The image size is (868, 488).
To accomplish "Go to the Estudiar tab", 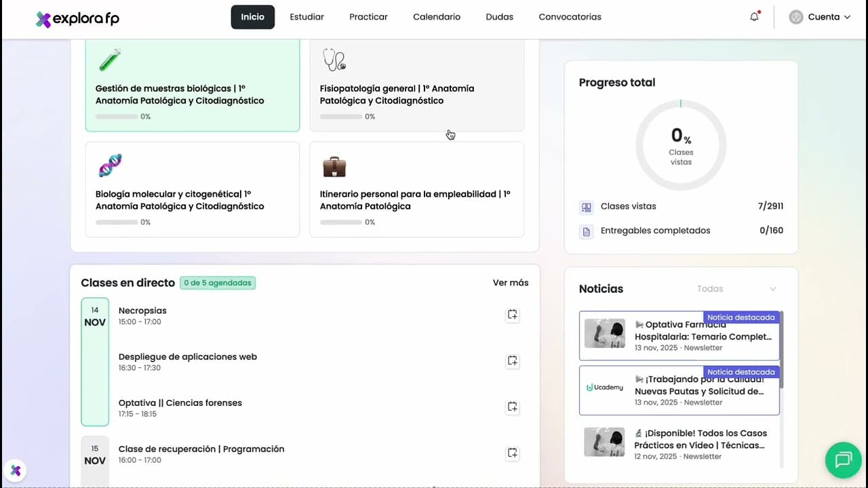I will 307,17.
